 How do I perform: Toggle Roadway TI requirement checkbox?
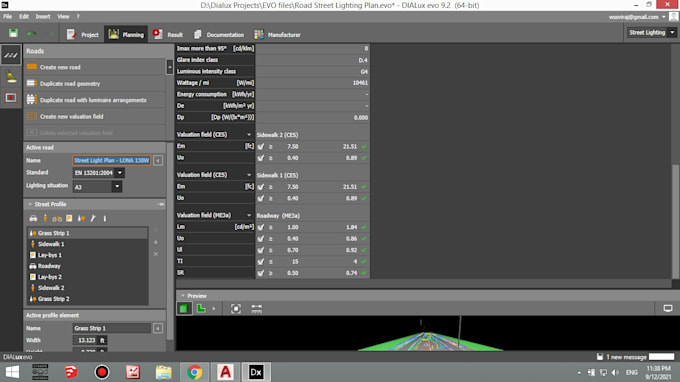(261, 261)
